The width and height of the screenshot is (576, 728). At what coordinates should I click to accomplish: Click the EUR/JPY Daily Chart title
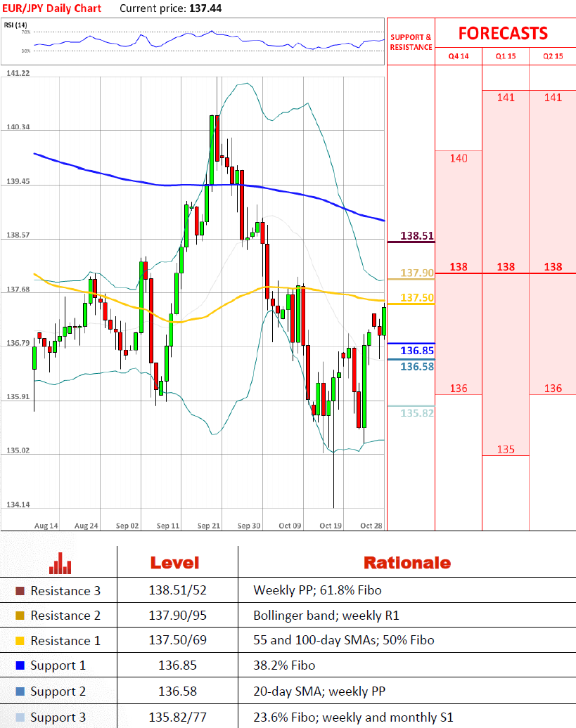(x=51, y=8)
